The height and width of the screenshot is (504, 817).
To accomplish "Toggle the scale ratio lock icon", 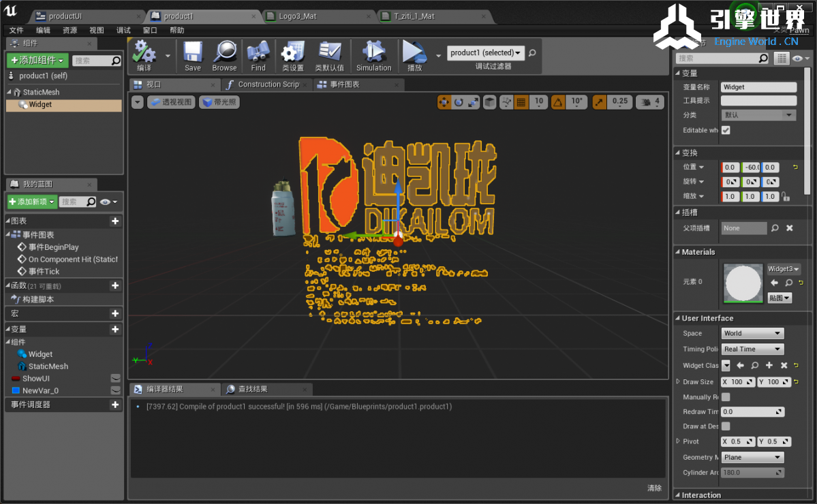I will pyautogui.click(x=786, y=197).
